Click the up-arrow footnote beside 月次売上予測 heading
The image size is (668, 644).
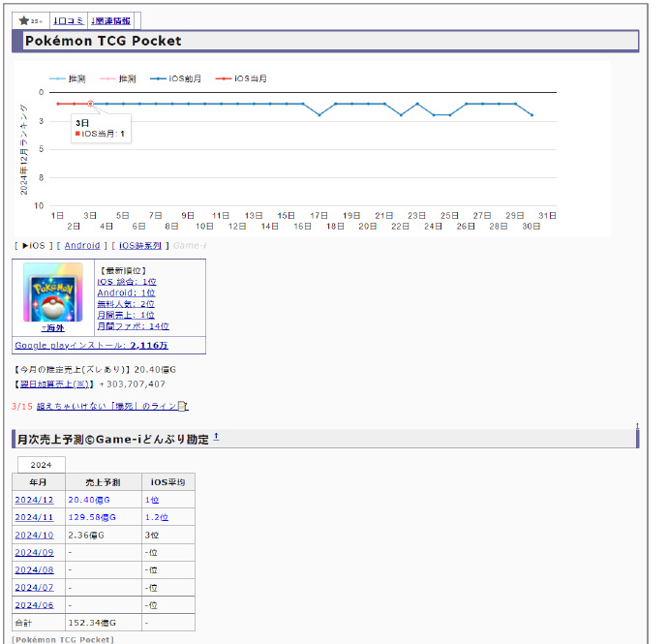[x=216, y=438]
